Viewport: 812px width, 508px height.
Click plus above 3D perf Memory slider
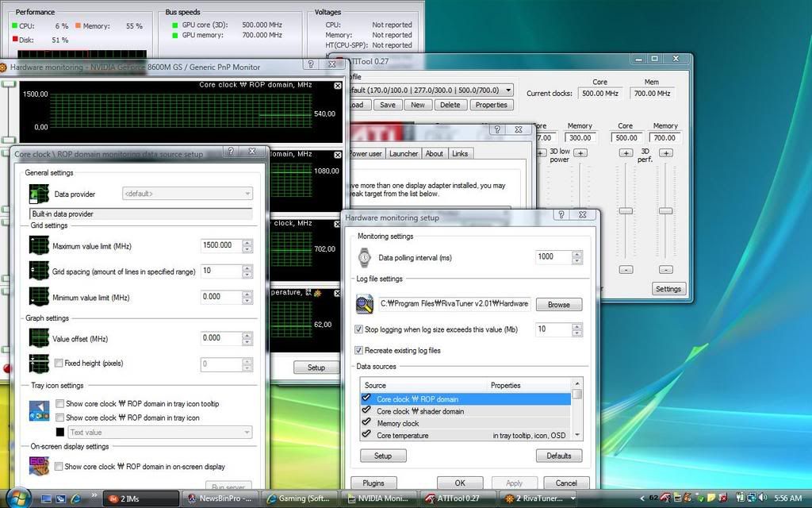coord(666,153)
